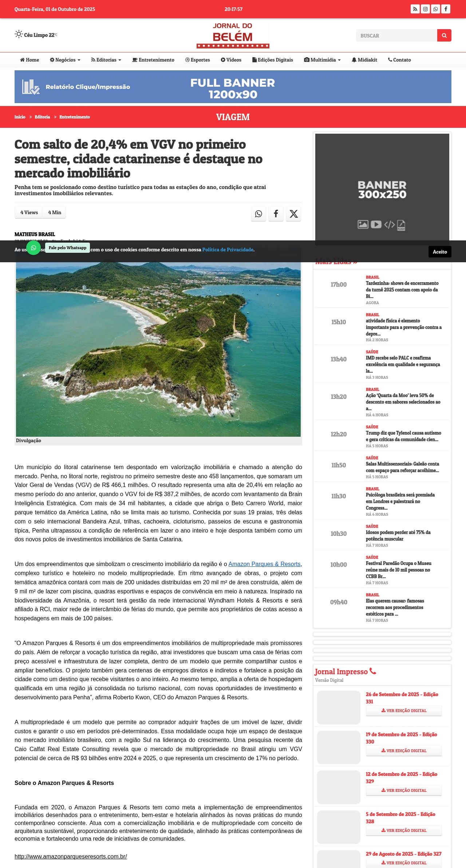Share article via WhatsApp icon
466x868 pixels.
tap(258, 214)
